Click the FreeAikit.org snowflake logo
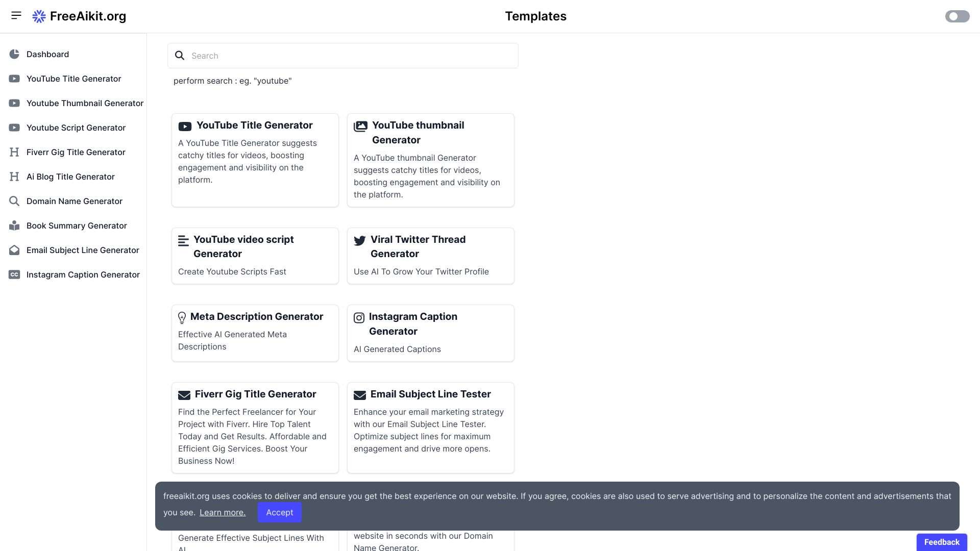This screenshot has width=980, height=551. [39, 16]
